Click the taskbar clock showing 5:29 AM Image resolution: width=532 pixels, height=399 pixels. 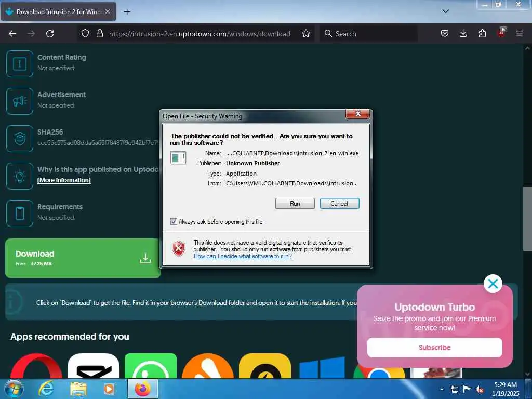506,389
